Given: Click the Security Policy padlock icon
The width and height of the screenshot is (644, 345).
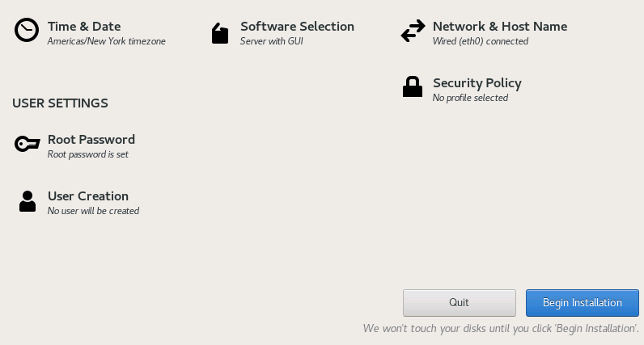Looking at the screenshot, I should [x=413, y=87].
